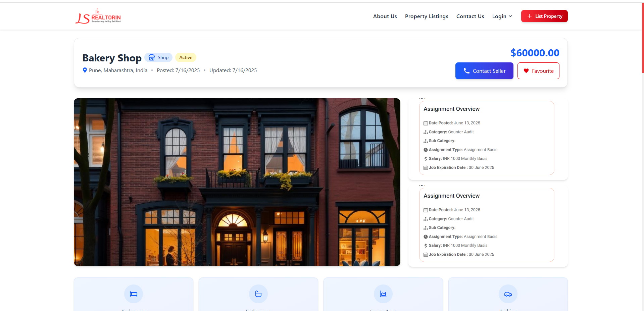This screenshot has height=311, width=644.
Task: Go to Property Listings
Action: click(426, 16)
